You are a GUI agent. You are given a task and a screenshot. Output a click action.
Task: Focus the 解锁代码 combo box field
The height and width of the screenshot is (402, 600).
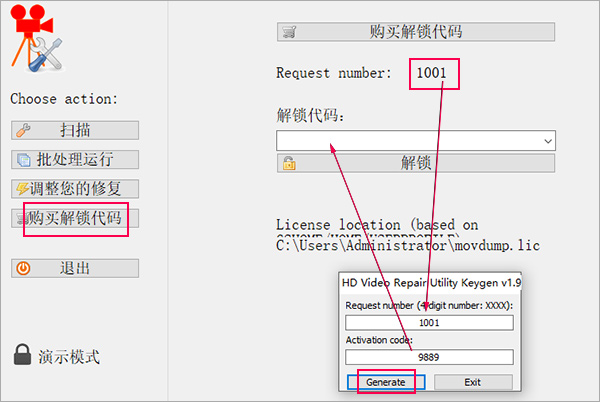(416, 141)
